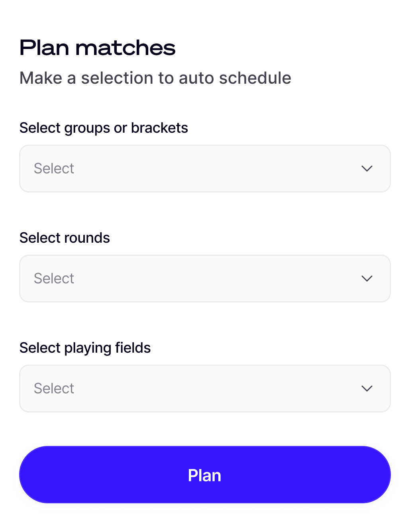Click the white 'Plan' text on the button

pyautogui.click(x=204, y=475)
